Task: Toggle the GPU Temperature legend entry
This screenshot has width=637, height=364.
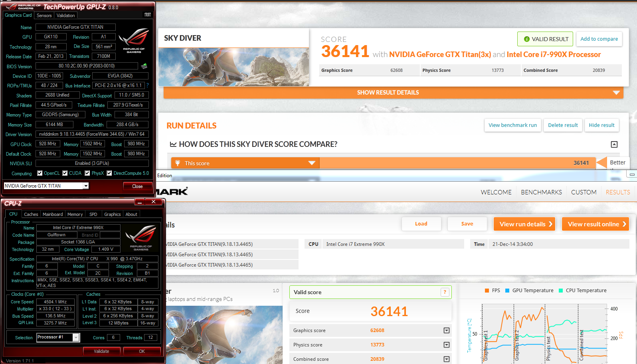Action: point(529,291)
